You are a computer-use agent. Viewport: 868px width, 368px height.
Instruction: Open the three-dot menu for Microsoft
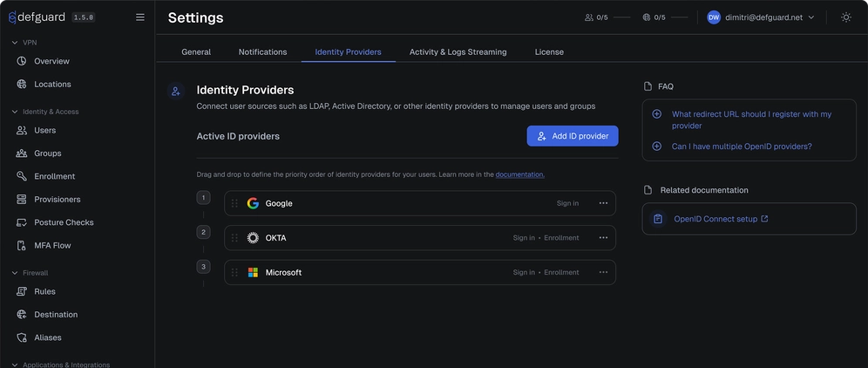[x=603, y=272]
